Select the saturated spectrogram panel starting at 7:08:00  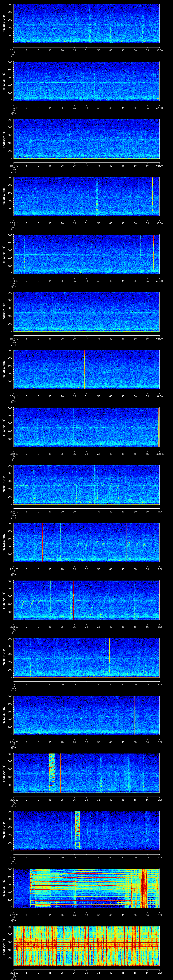[87, 946]
